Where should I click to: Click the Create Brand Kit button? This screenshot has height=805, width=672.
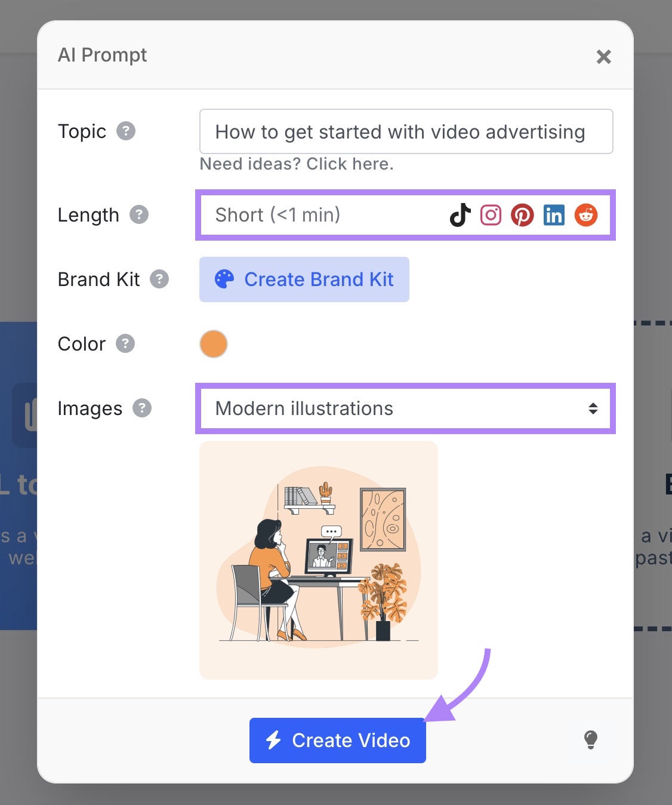(304, 279)
